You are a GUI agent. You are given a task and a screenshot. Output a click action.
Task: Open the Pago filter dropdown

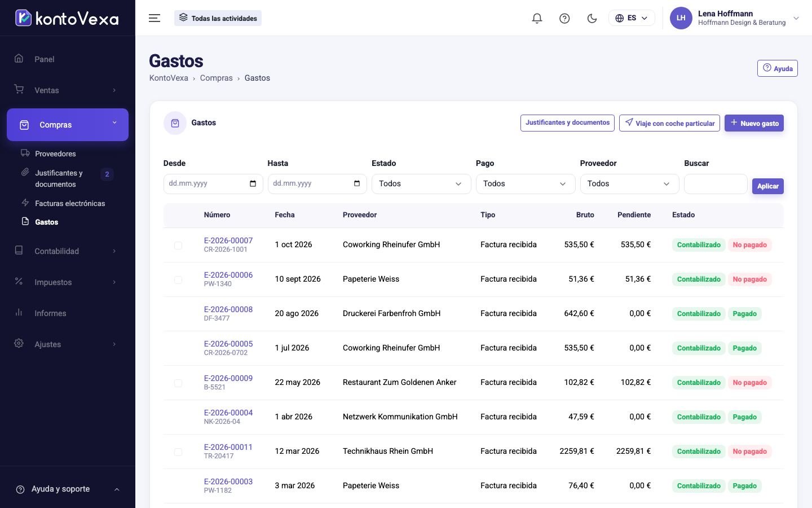pyautogui.click(x=526, y=184)
